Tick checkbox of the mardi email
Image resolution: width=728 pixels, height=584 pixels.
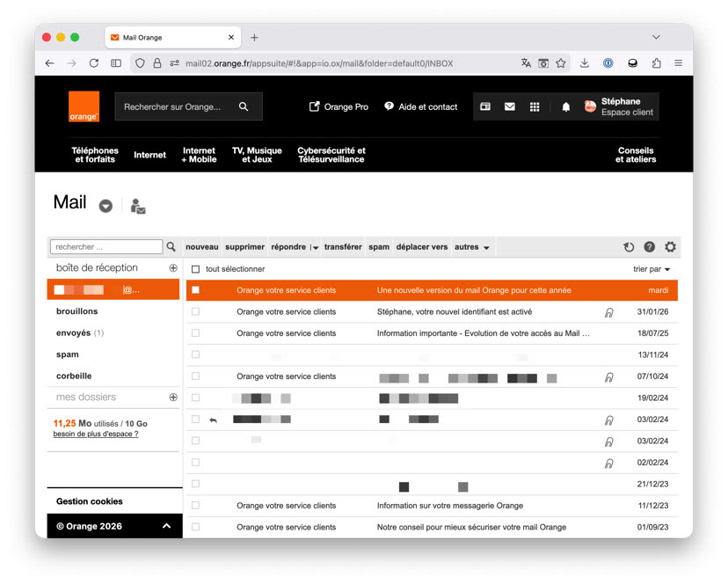point(195,290)
